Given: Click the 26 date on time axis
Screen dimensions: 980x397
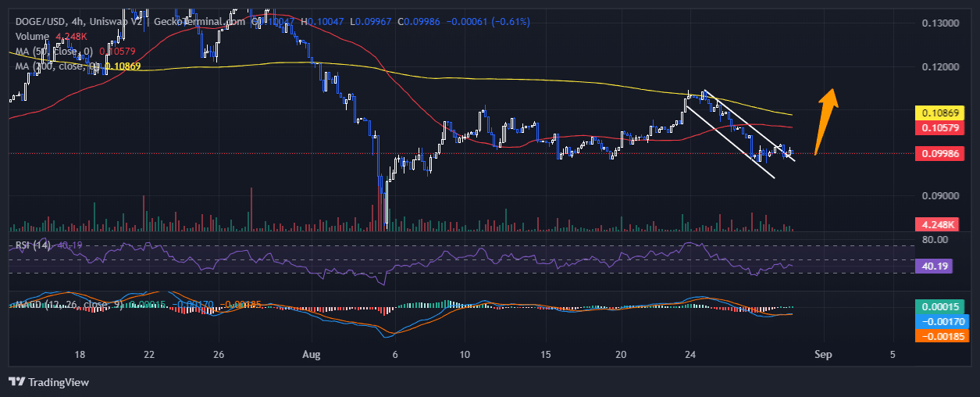Looking at the screenshot, I should tap(219, 354).
